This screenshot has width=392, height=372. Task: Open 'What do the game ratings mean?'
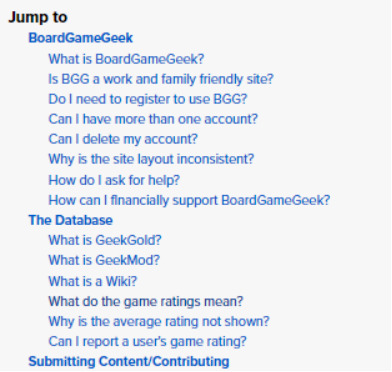[x=146, y=302]
